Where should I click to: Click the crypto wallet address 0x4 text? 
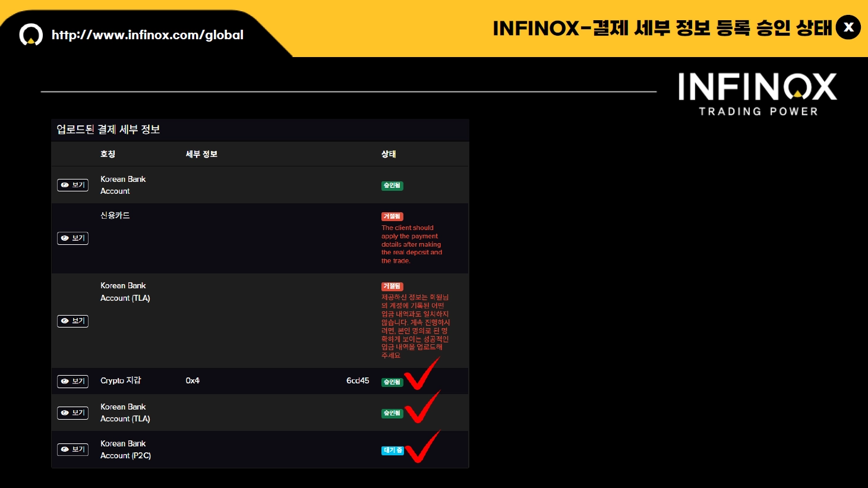click(192, 381)
